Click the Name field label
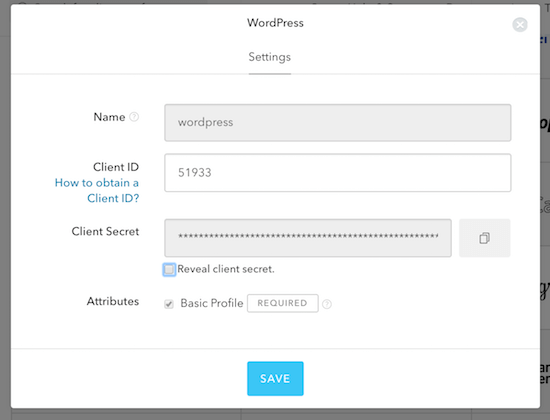550x420 pixels. (x=109, y=117)
